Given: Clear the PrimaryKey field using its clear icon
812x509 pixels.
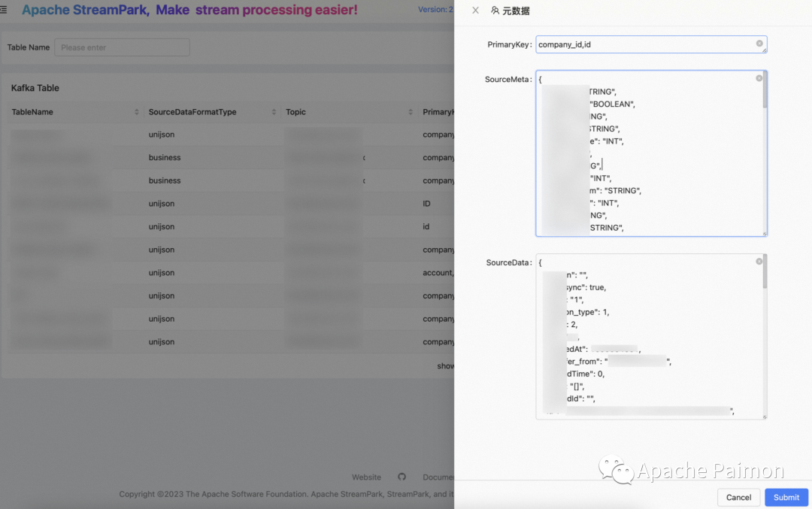Looking at the screenshot, I should click(759, 44).
